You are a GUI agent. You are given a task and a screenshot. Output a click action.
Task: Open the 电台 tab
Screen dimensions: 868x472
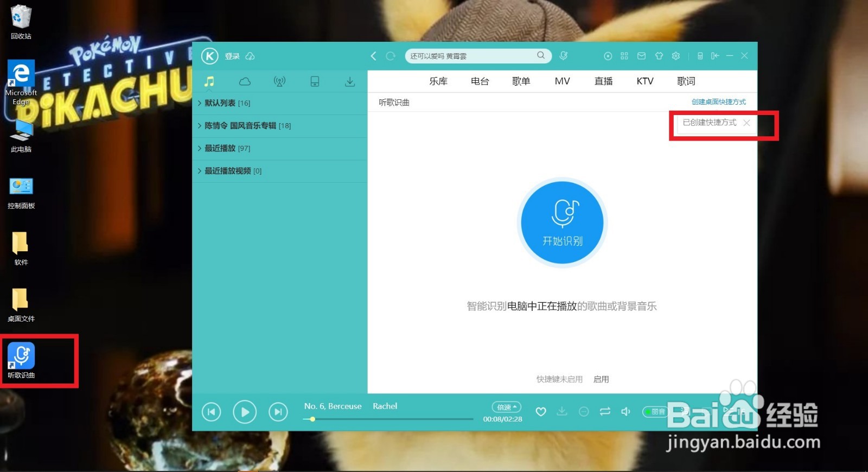tap(480, 81)
